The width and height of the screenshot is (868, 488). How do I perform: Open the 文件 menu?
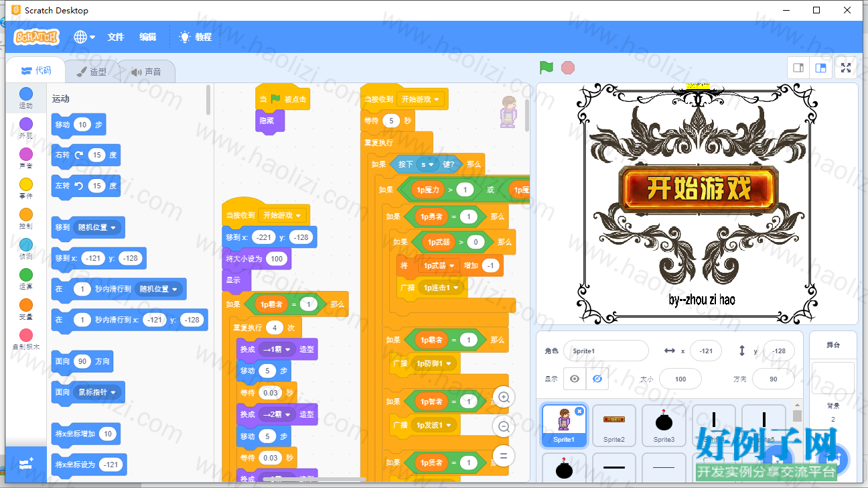click(x=116, y=37)
